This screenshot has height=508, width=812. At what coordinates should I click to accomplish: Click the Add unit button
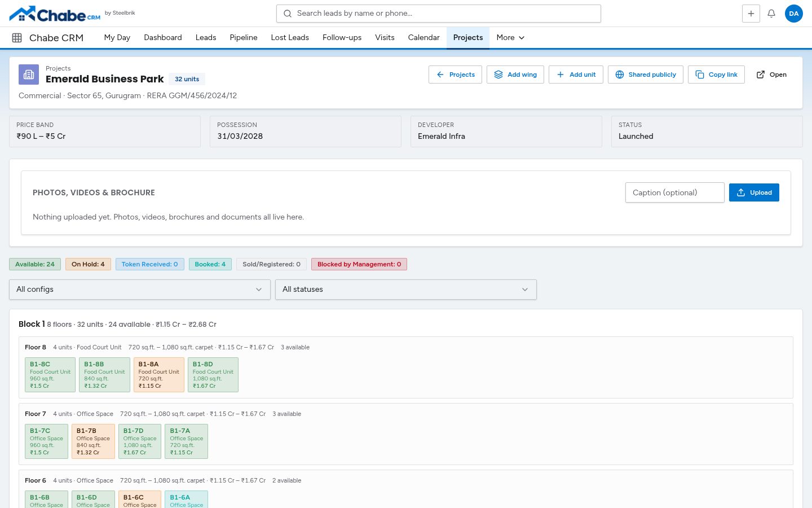[x=576, y=75]
